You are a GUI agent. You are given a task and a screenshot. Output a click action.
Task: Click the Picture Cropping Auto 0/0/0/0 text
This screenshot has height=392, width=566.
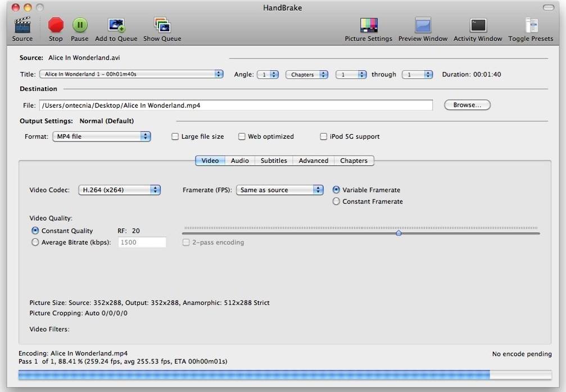pos(78,313)
